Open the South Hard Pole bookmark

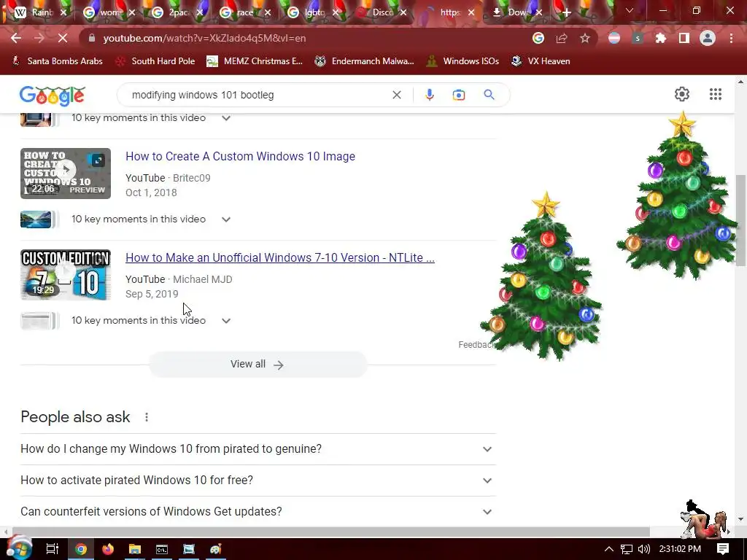click(156, 61)
